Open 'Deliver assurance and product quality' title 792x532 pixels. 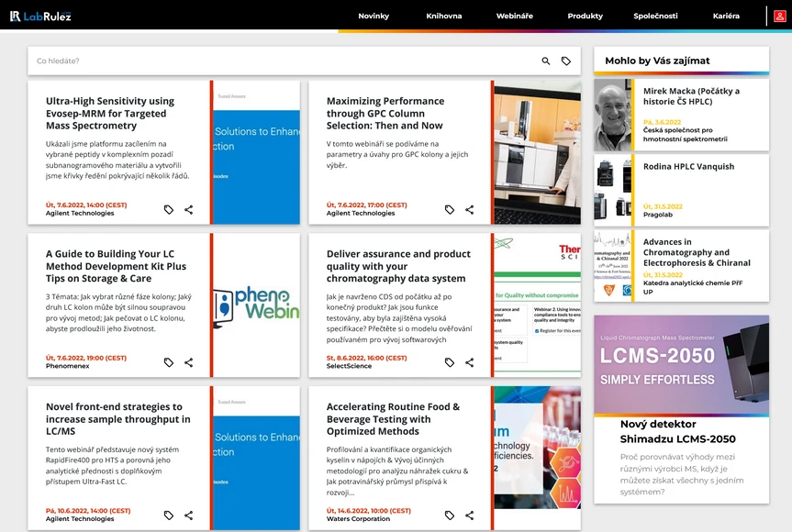pos(398,266)
